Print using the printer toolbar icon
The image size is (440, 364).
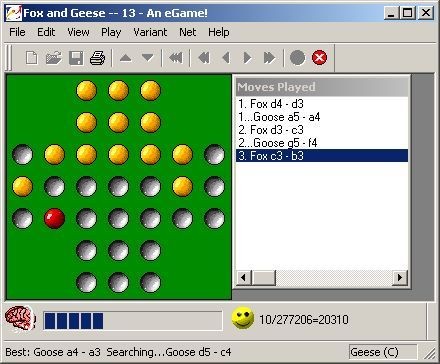point(98,58)
